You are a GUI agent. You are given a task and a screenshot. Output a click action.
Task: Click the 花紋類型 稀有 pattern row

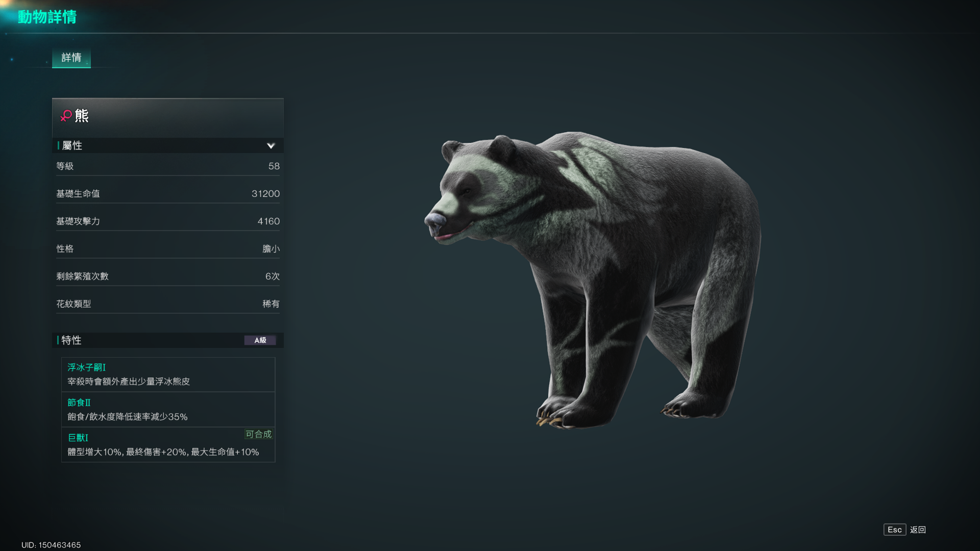(x=168, y=304)
